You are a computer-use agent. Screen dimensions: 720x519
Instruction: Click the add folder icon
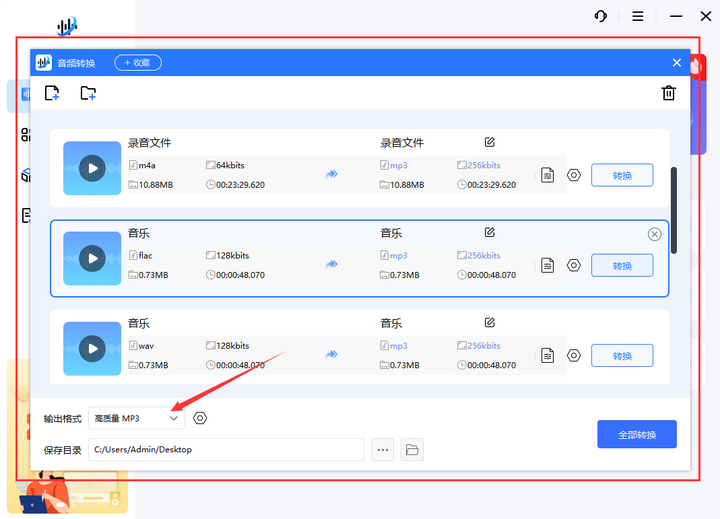(x=88, y=93)
